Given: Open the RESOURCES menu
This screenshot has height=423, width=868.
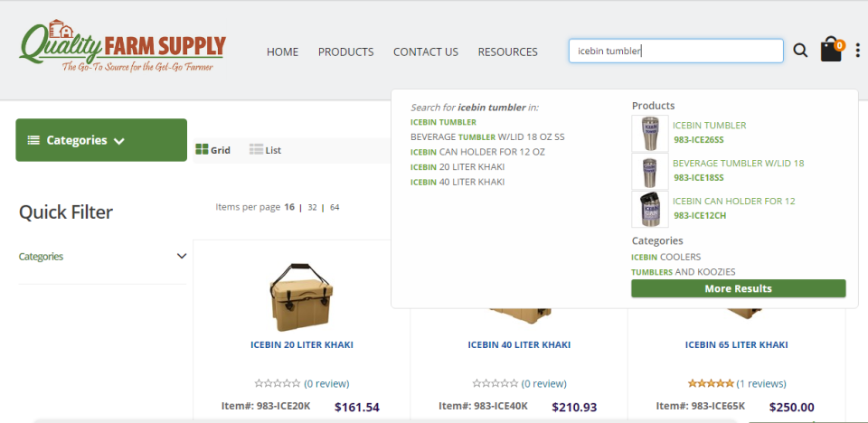Looking at the screenshot, I should pyautogui.click(x=507, y=52).
